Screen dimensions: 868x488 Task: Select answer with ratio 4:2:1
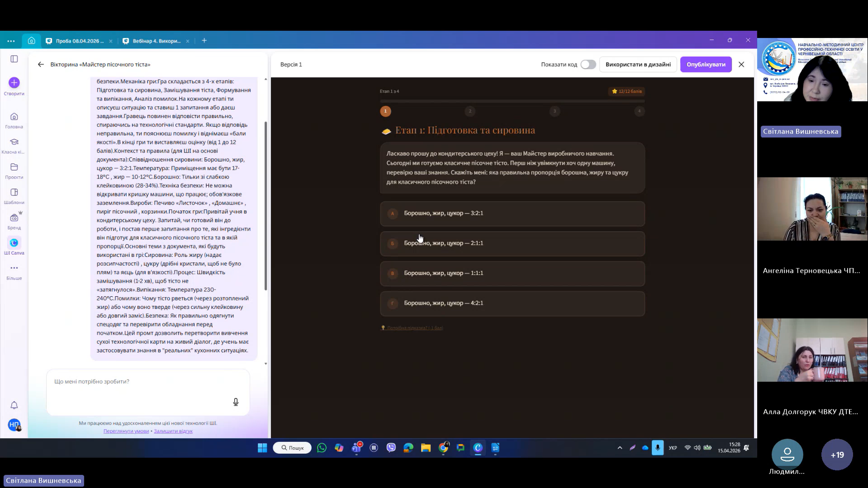pos(512,303)
